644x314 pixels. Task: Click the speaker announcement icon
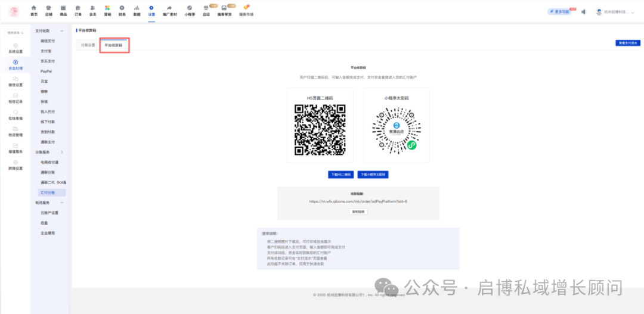[583, 11]
